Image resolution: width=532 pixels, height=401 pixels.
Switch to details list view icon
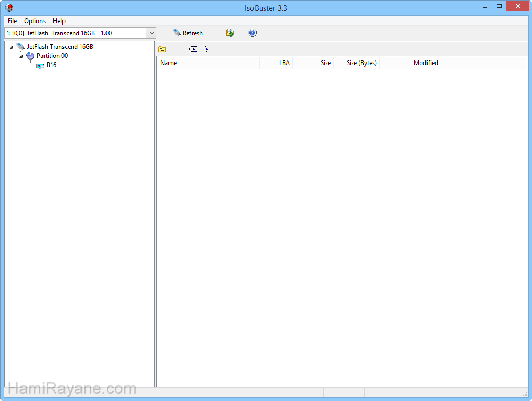pos(180,49)
